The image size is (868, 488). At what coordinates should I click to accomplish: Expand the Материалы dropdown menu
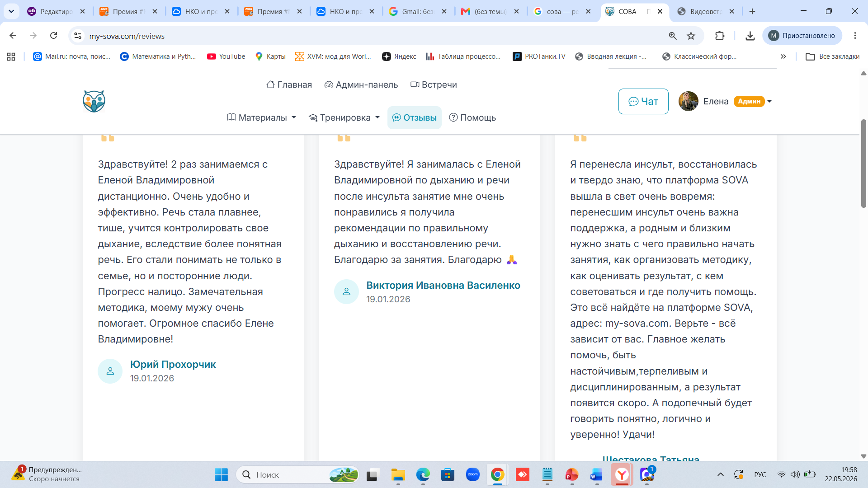262,117
